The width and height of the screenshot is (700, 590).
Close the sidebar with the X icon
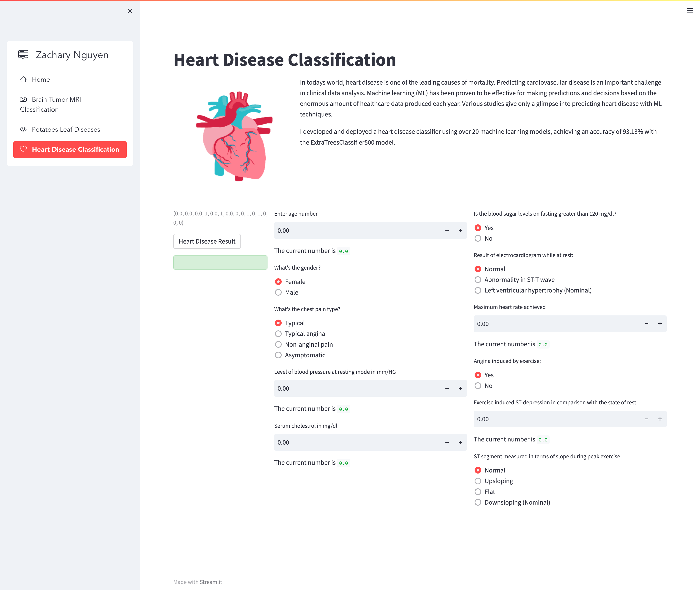click(130, 11)
